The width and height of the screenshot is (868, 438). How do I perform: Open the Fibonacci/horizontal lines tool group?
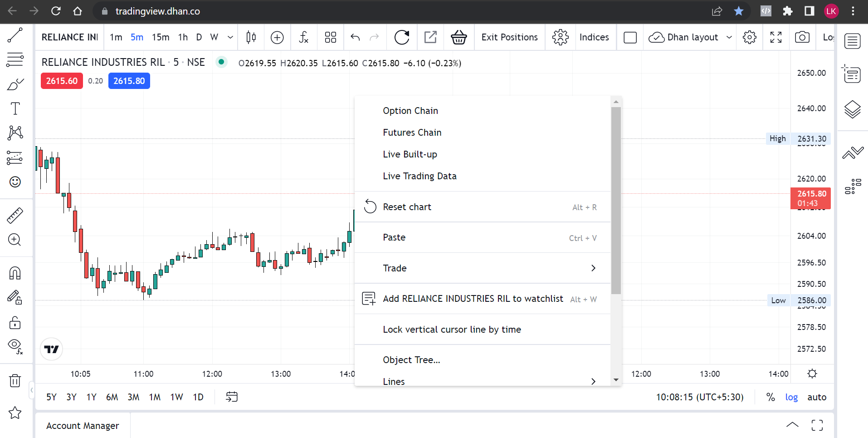tap(15, 59)
